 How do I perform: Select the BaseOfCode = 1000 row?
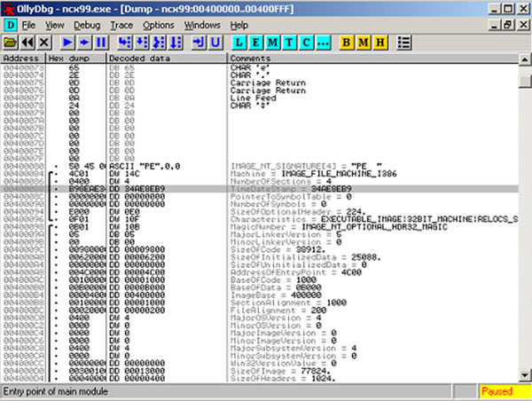pos(260,279)
